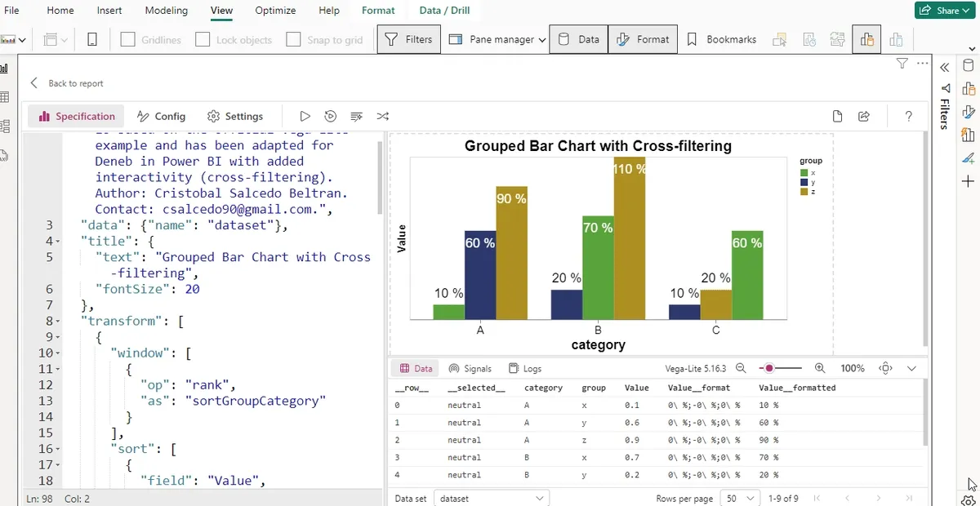Viewport: 980px width, 506px height.
Task: Open the Modeling ribbon tab
Action: tap(166, 11)
